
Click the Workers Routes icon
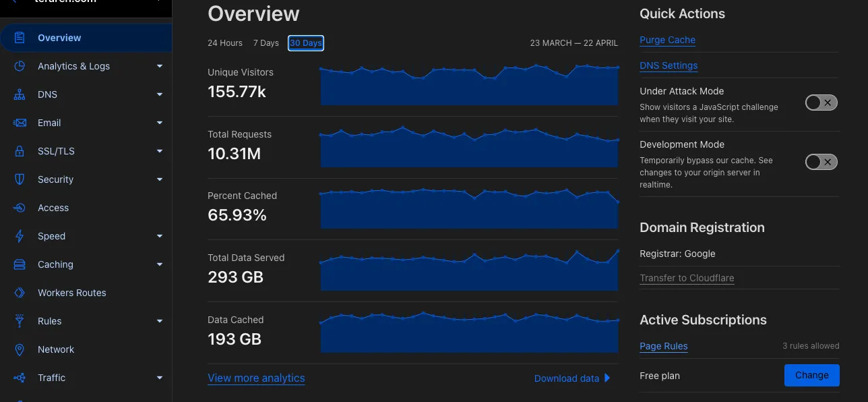20,293
